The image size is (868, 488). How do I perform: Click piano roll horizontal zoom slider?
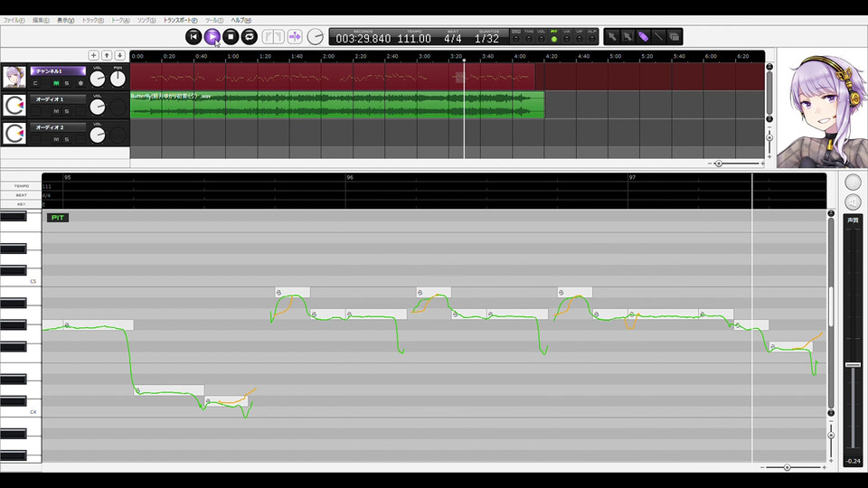tap(793, 467)
